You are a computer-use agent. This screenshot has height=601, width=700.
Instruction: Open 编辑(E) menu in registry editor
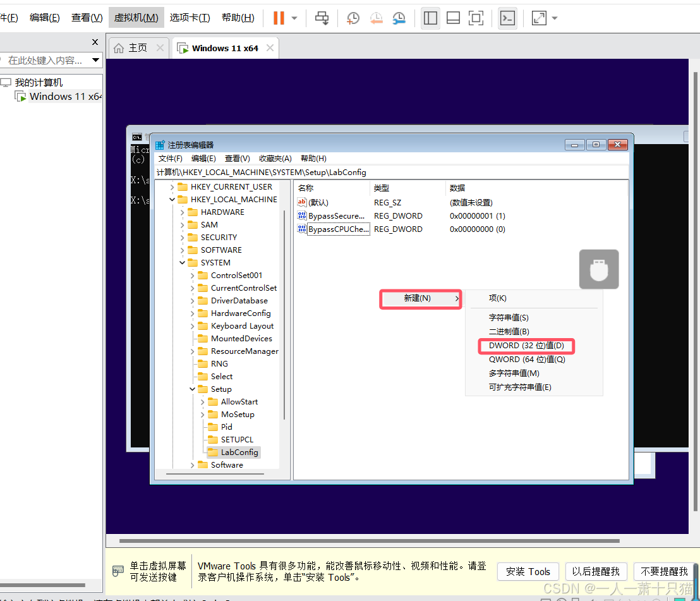point(203,159)
